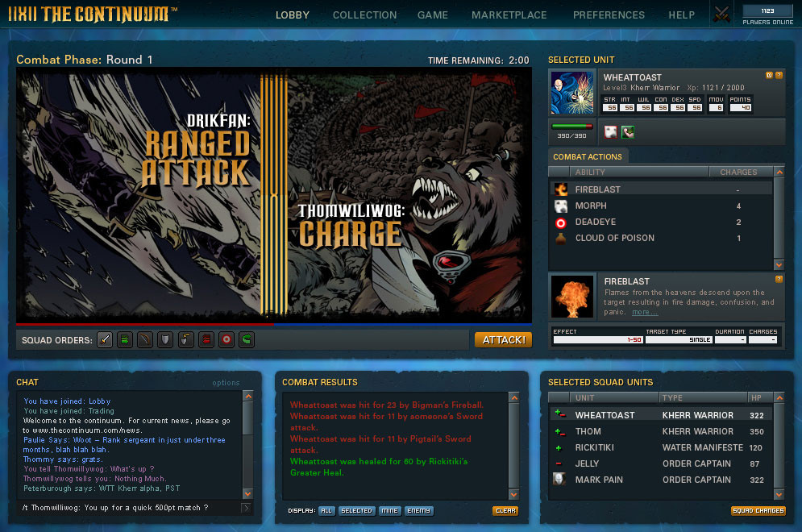The height and width of the screenshot is (532, 802).
Task: Click the red-blue round progress bar under battle scene
Action: click(x=273, y=324)
